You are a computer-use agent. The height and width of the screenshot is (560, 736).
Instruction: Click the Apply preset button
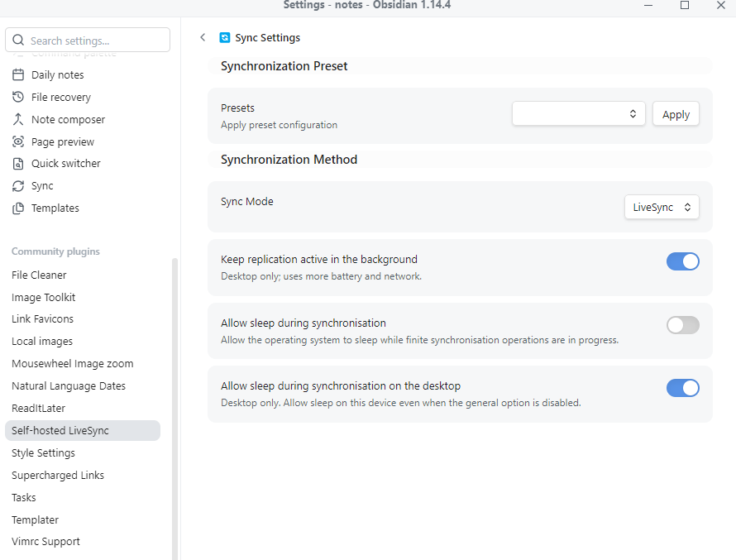coord(676,113)
